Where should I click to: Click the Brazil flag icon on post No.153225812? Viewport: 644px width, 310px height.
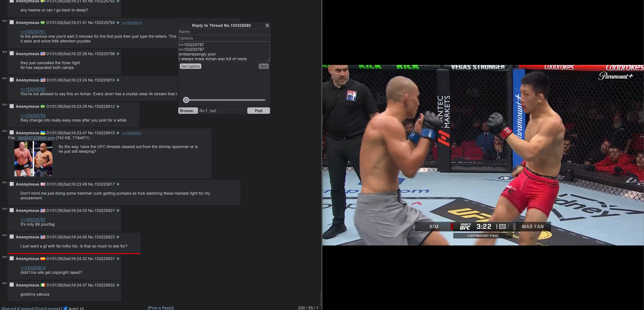pos(43,106)
